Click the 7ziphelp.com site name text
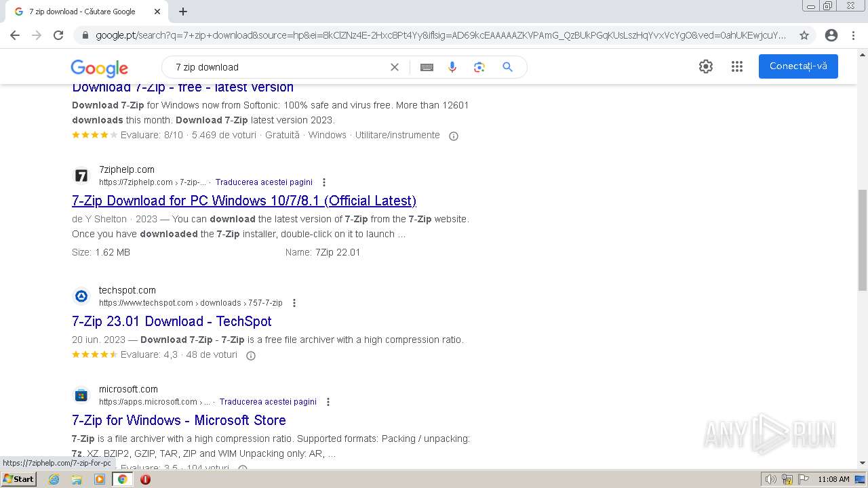 (127, 169)
